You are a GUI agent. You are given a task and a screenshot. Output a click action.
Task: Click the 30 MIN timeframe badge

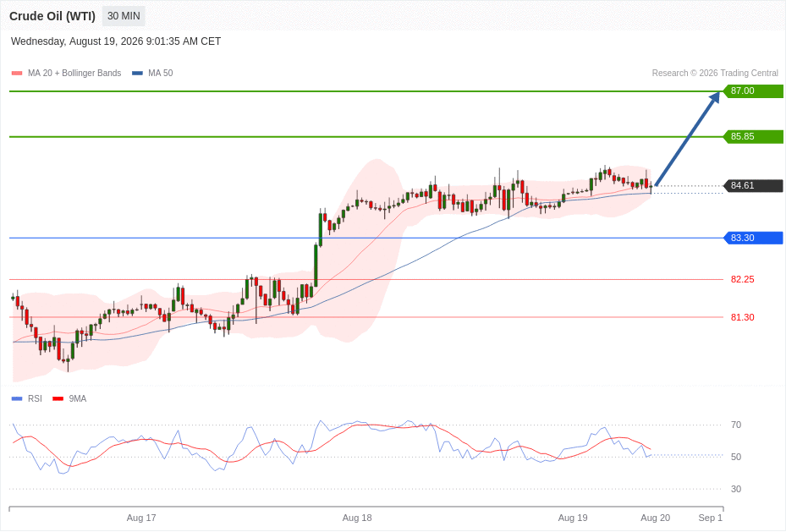(124, 16)
